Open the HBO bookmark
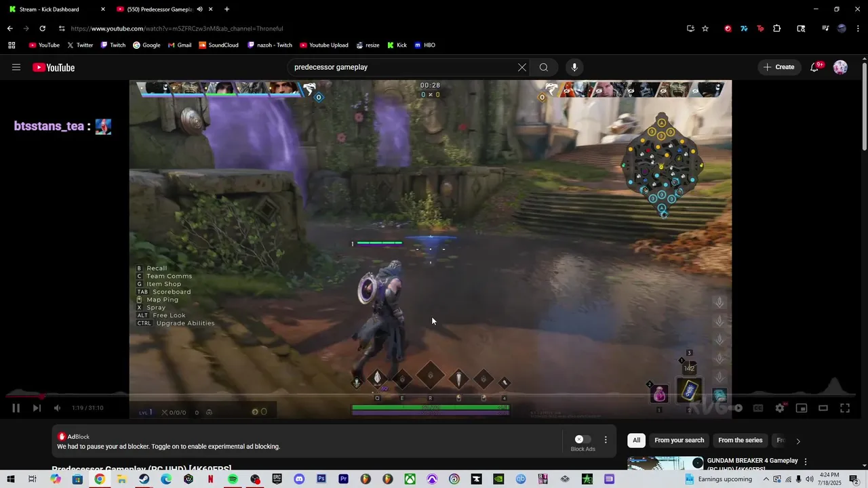868x488 pixels. (425, 45)
